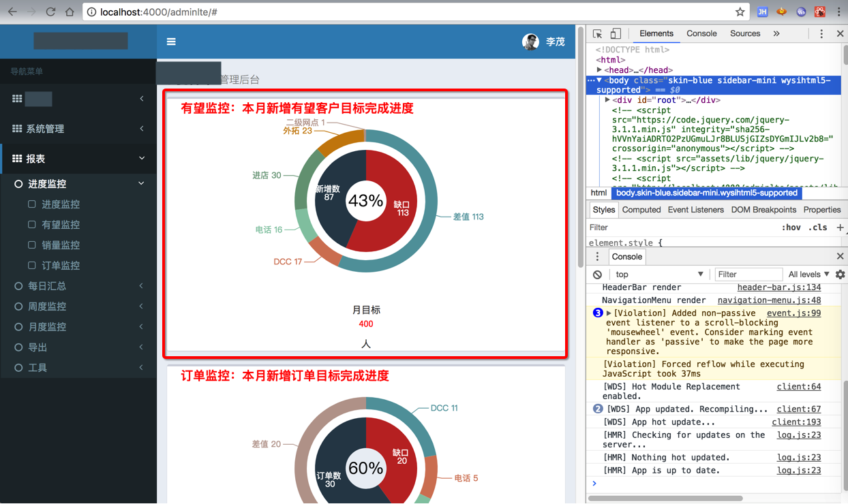This screenshot has width=848, height=504.
Task: Collapse the 报表 menu chevron
Action: point(142,159)
